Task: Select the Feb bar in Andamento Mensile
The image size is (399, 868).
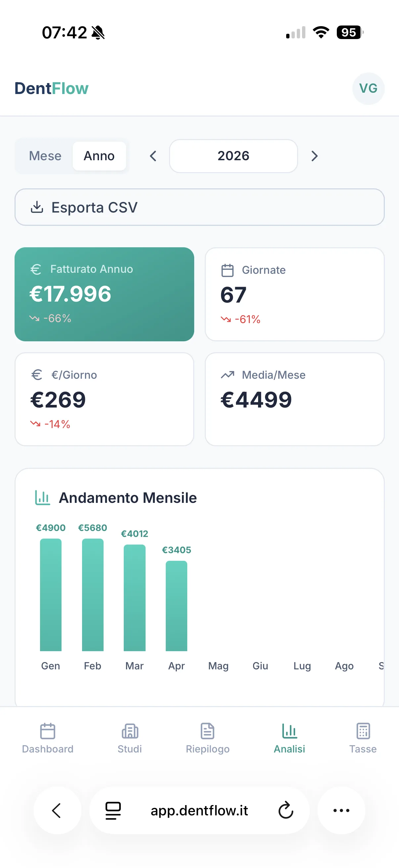Action: 93,595
